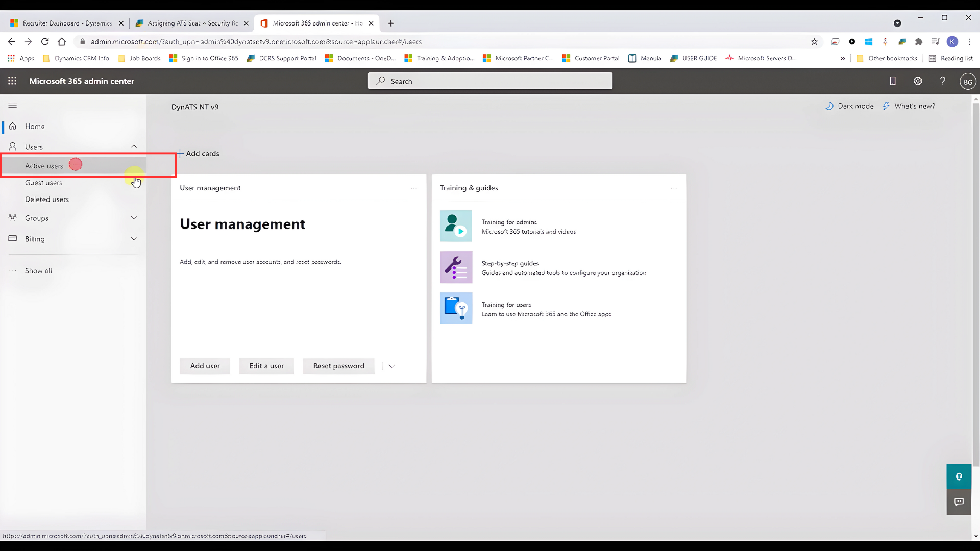Click the browser forward arrow
Screen dimensions: 980x551
click(28, 42)
